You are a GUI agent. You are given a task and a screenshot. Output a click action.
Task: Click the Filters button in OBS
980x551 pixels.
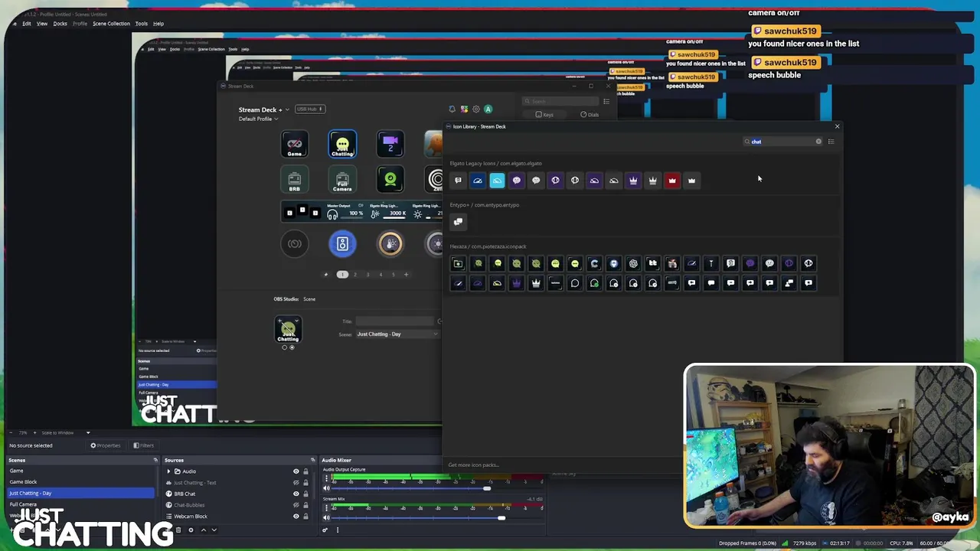pyautogui.click(x=143, y=445)
